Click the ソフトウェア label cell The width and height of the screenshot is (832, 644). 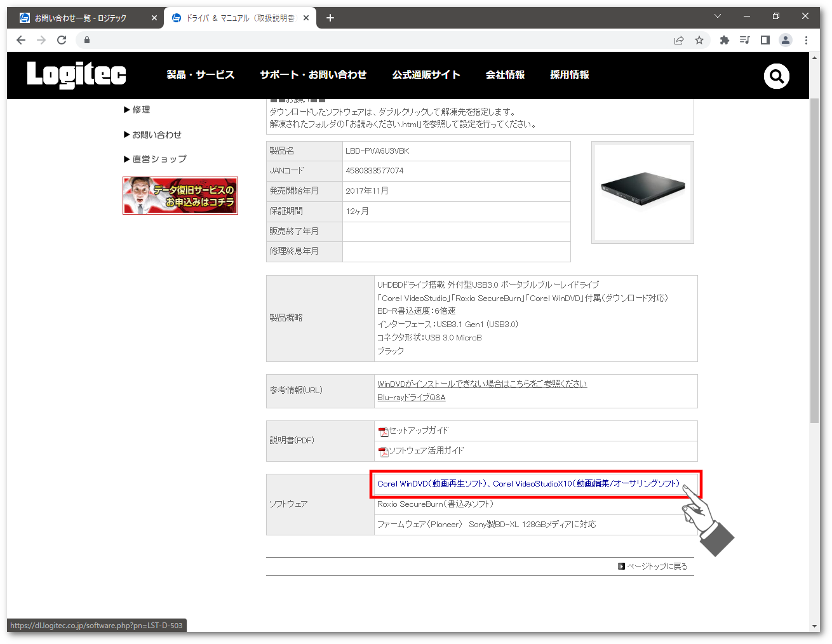tap(320, 504)
